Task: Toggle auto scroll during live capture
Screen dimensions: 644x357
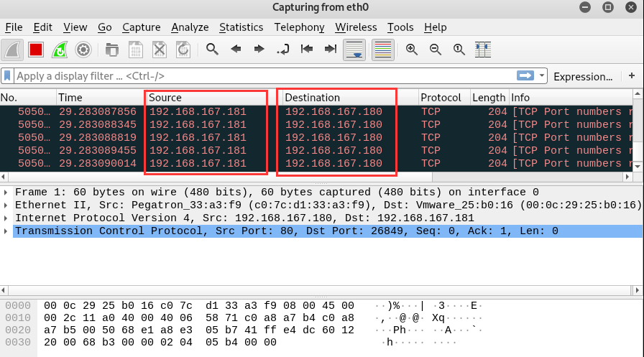Action: (x=354, y=50)
